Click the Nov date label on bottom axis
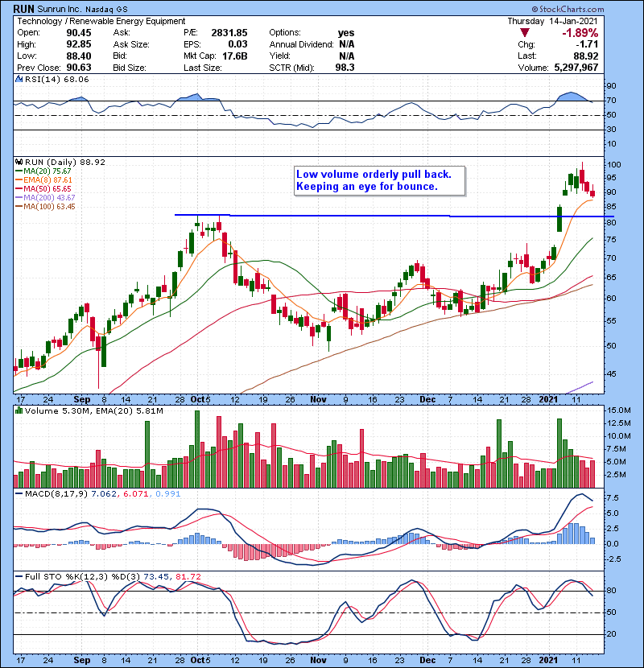The height and width of the screenshot is (668, 644). [318, 660]
